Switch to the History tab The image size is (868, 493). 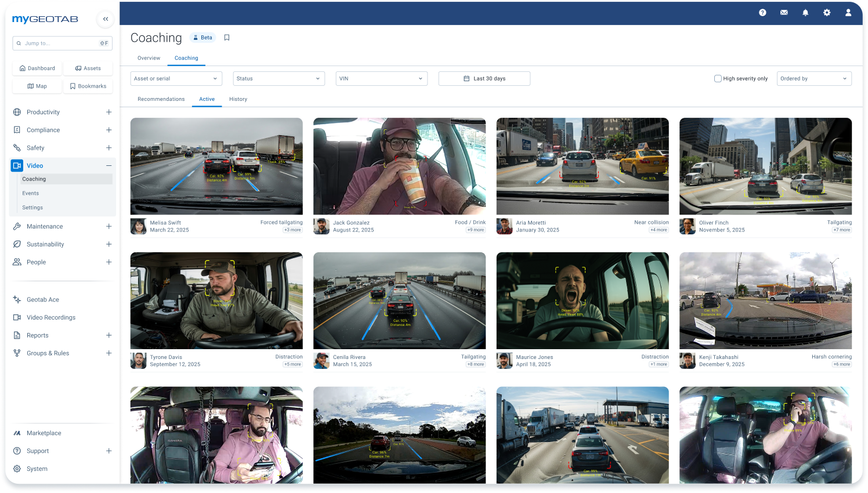pyautogui.click(x=238, y=99)
